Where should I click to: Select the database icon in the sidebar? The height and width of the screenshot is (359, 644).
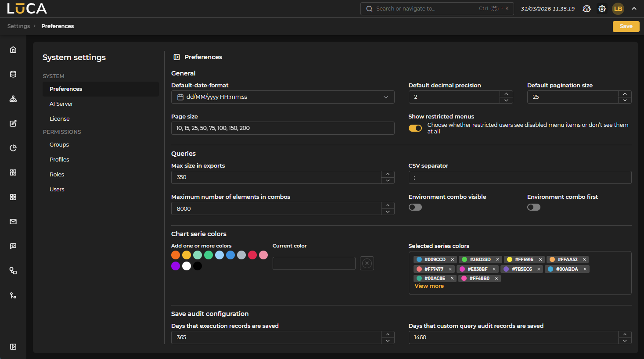(x=13, y=74)
